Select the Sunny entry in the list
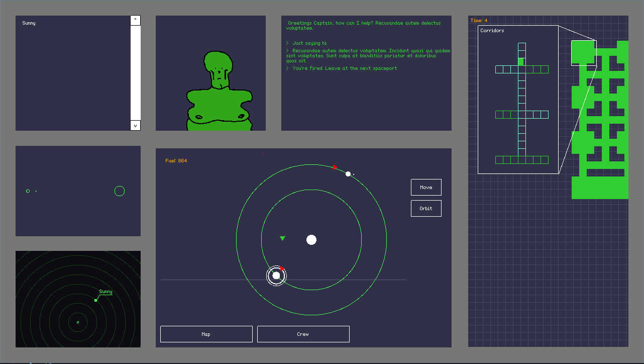644x364 pixels. point(29,23)
